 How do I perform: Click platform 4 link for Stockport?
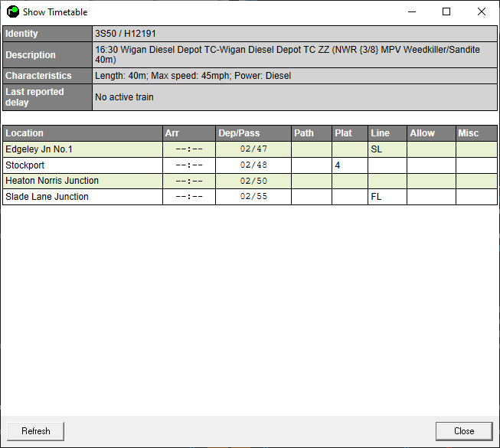coord(338,165)
